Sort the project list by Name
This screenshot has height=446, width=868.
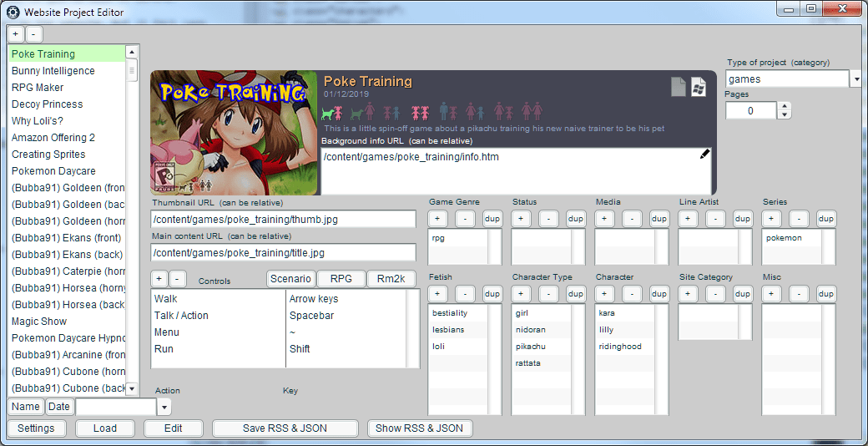click(x=25, y=407)
